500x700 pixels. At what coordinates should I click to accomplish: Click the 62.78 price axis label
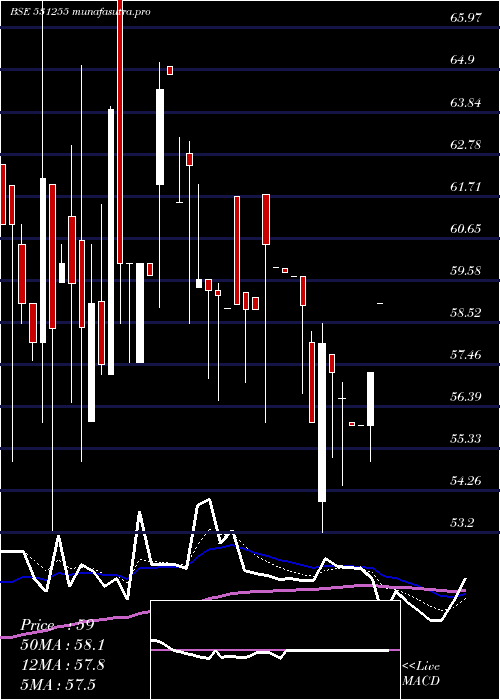click(x=466, y=145)
